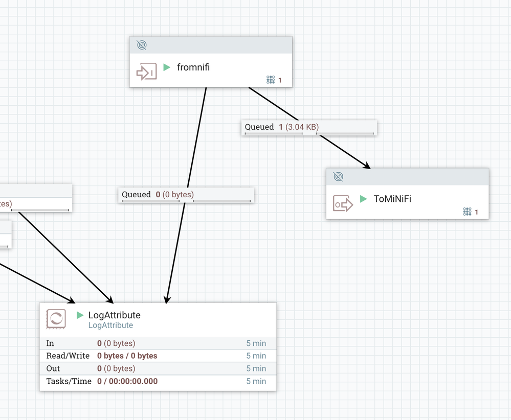Click the blue LogAttribute type subtitle
Viewport: 511px width, 420px height.
pos(110,325)
